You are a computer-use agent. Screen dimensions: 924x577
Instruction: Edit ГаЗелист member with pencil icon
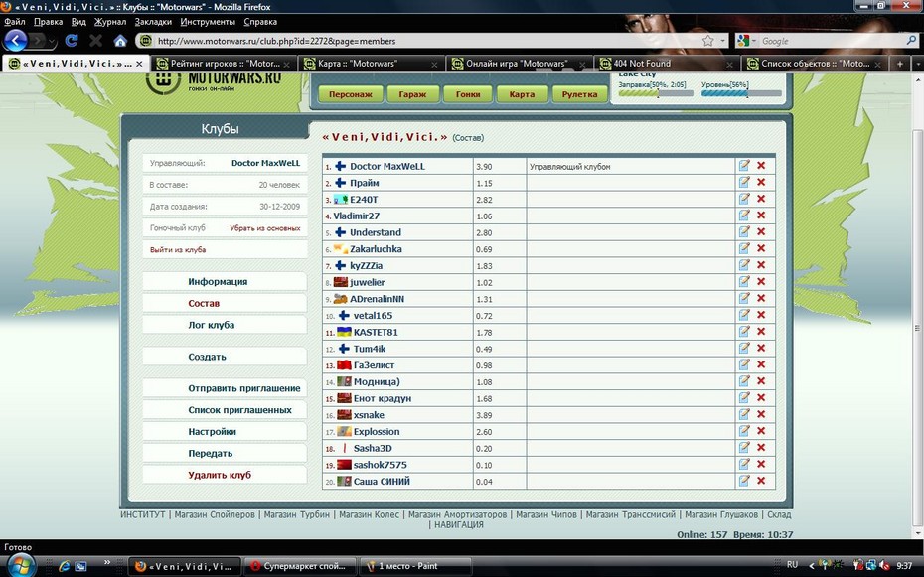tap(744, 365)
